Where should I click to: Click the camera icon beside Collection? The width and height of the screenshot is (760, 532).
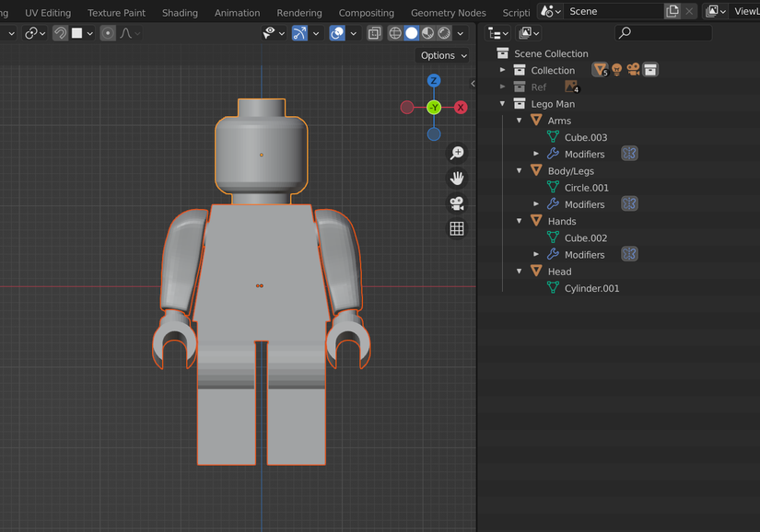pos(633,70)
